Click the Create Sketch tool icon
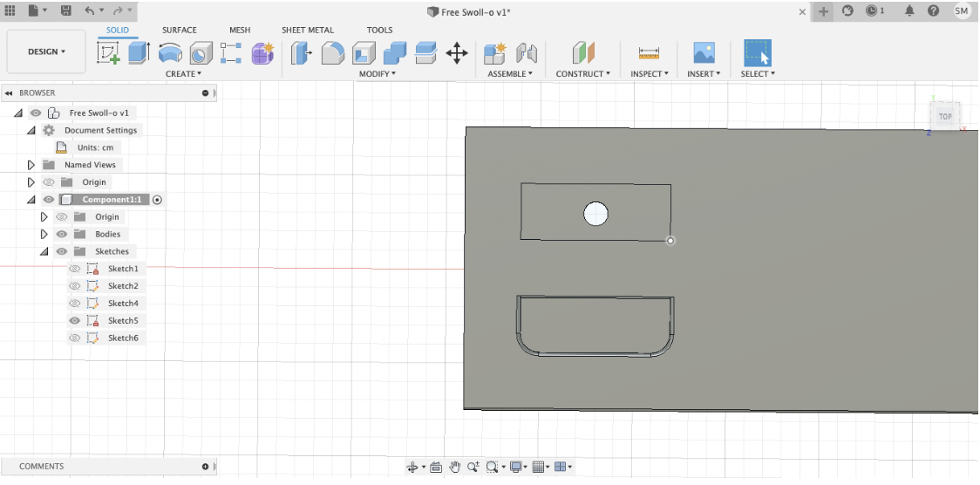Image resolution: width=980 pixels, height=485 pixels. [x=109, y=53]
